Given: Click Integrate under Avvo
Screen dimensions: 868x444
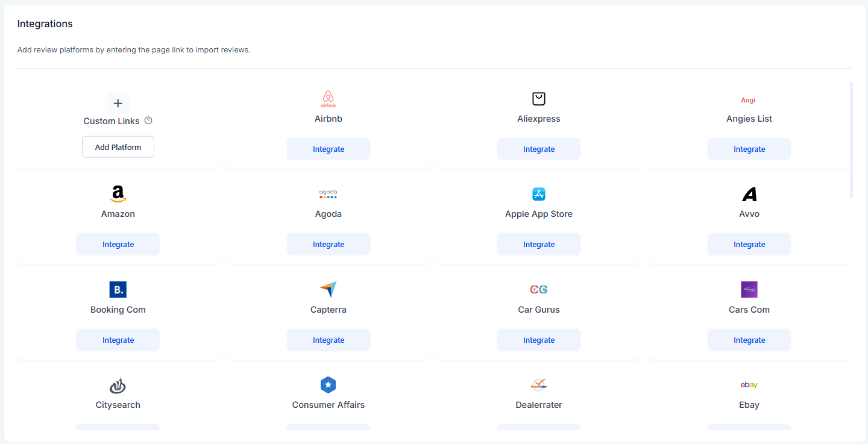Looking at the screenshot, I should pyautogui.click(x=749, y=245).
